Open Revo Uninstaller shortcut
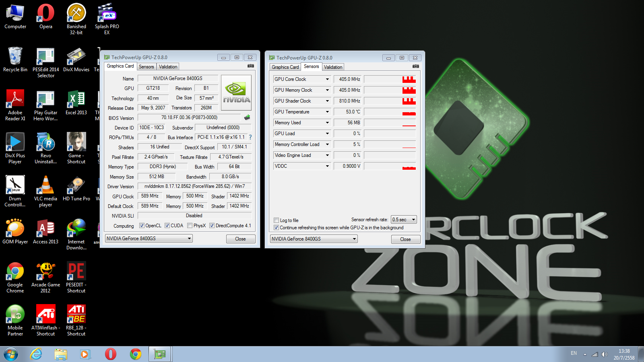 tap(46, 148)
